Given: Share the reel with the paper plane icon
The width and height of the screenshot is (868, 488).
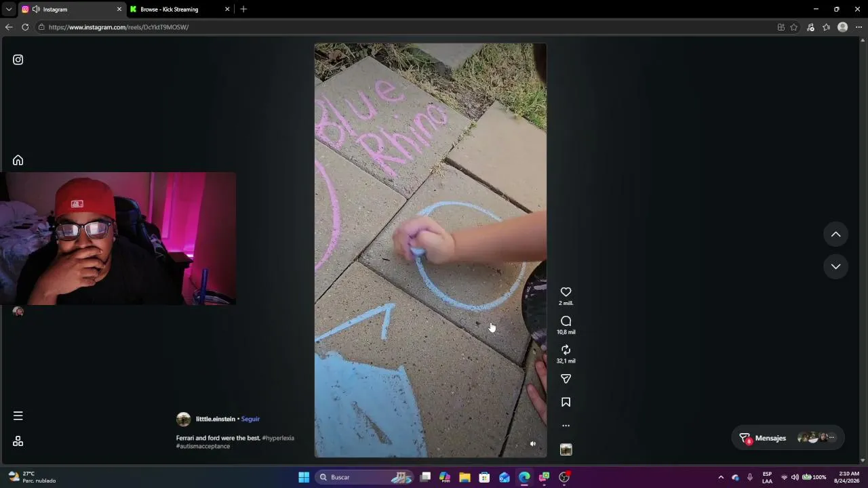Looking at the screenshot, I should pos(566,379).
